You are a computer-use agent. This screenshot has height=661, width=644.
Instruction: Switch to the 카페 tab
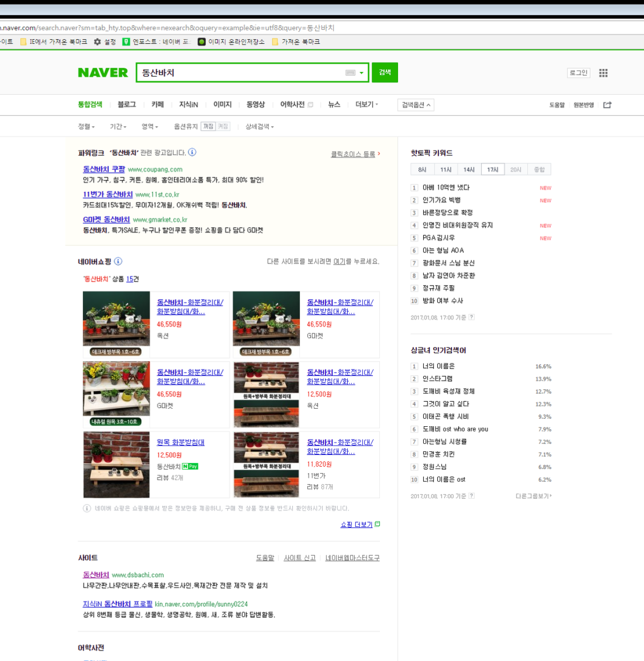(x=157, y=105)
